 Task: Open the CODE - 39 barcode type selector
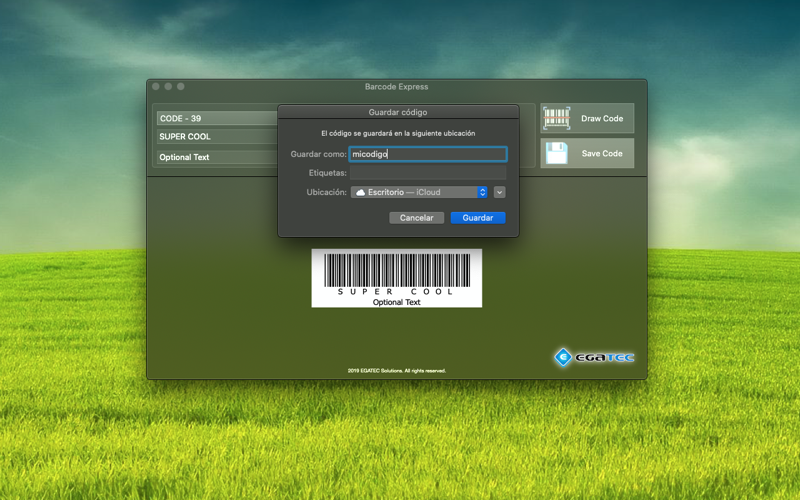tap(217, 118)
